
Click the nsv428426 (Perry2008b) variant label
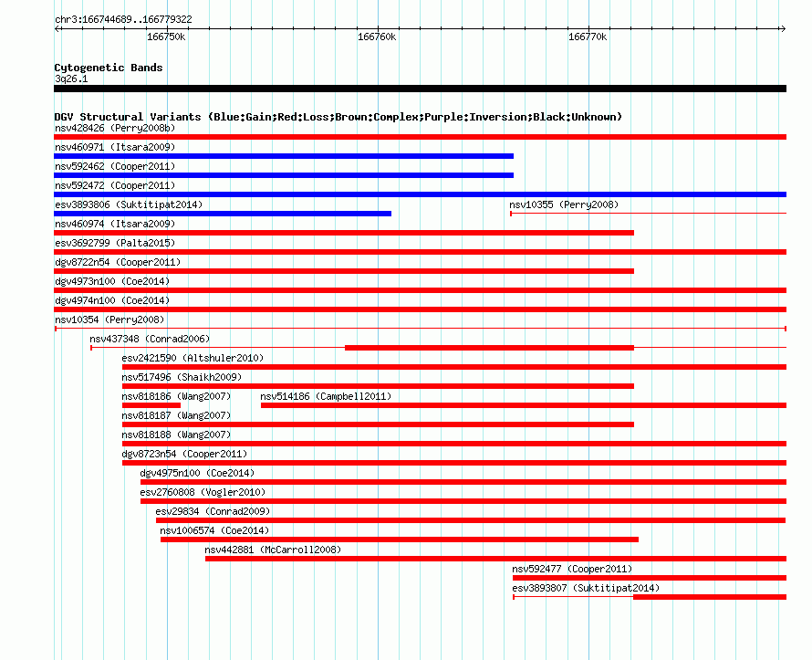tap(115, 128)
